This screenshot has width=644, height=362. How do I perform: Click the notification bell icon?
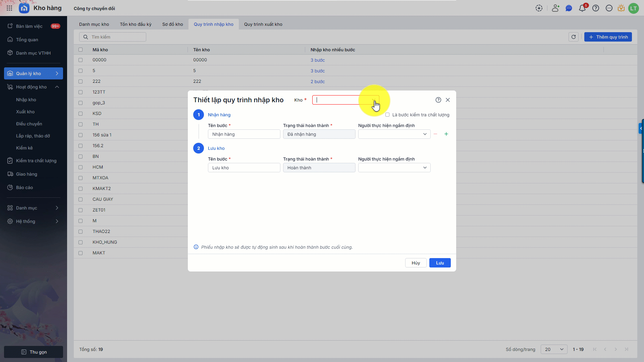click(582, 8)
